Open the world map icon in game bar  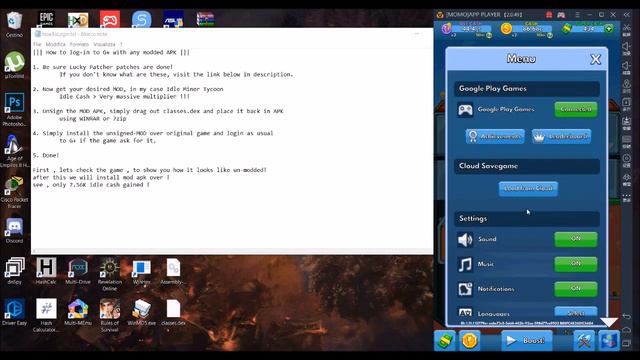click(609, 340)
